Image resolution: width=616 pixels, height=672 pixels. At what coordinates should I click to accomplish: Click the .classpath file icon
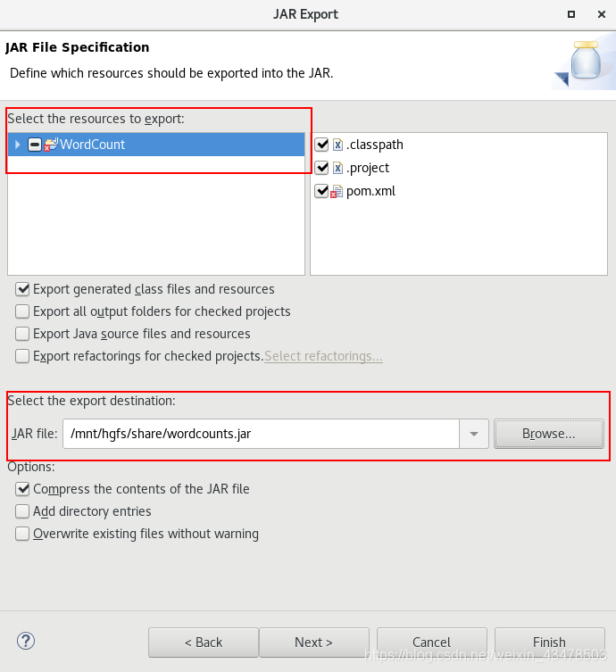(x=337, y=145)
